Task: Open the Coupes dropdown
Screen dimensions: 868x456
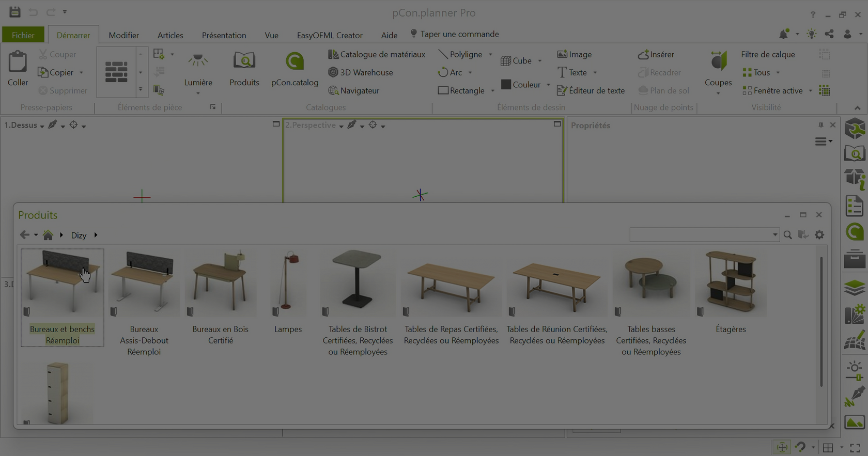Action: 718,93
